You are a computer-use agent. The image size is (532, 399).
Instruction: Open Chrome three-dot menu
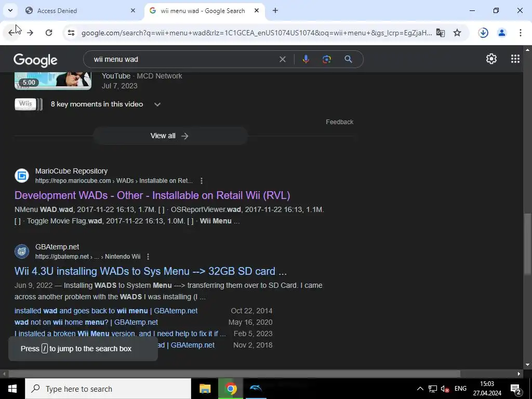[x=521, y=33]
